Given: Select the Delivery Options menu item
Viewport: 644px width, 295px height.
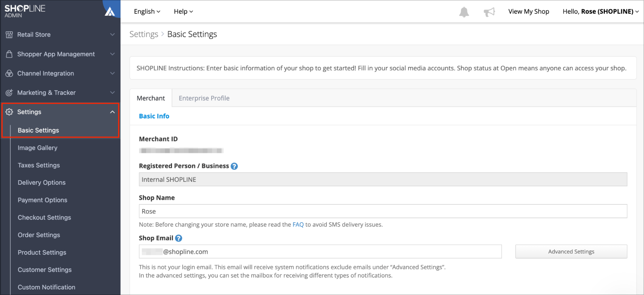Looking at the screenshot, I should [42, 182].
